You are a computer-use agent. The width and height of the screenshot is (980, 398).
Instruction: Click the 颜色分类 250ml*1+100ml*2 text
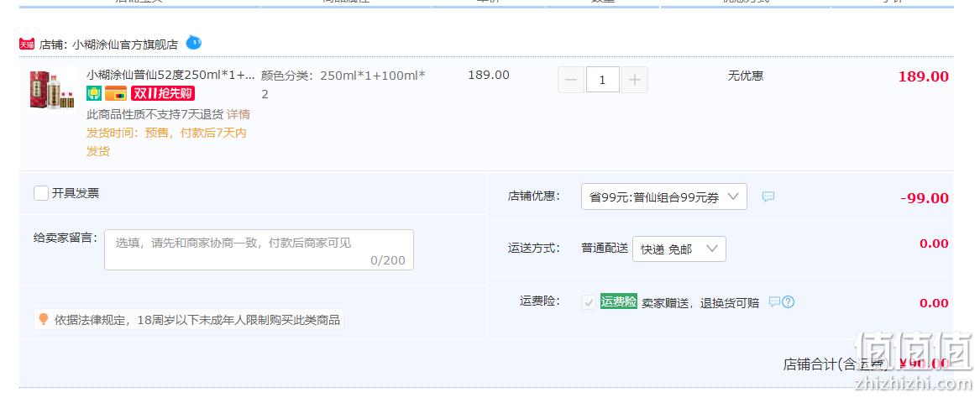click(343, 85)
